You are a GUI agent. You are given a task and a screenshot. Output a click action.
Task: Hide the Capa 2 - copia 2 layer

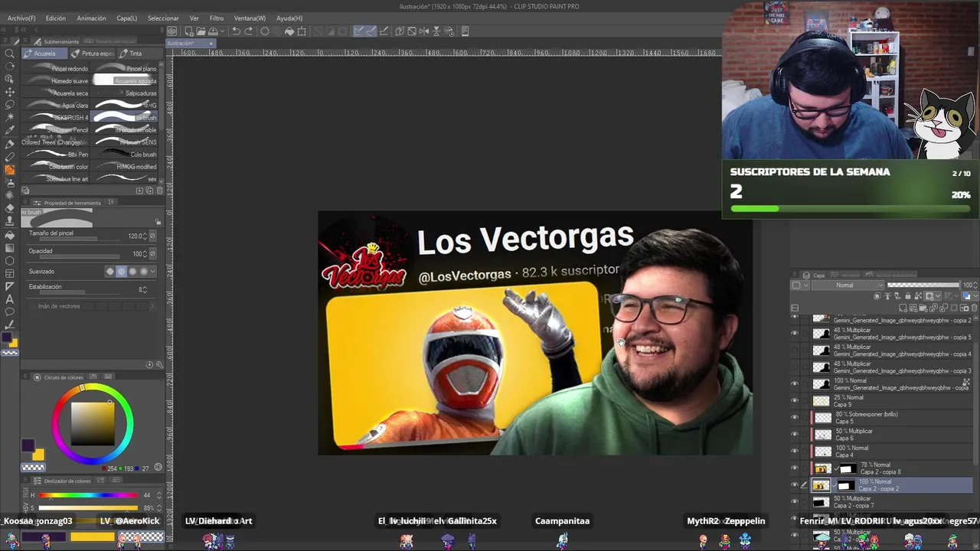[794, 485]
